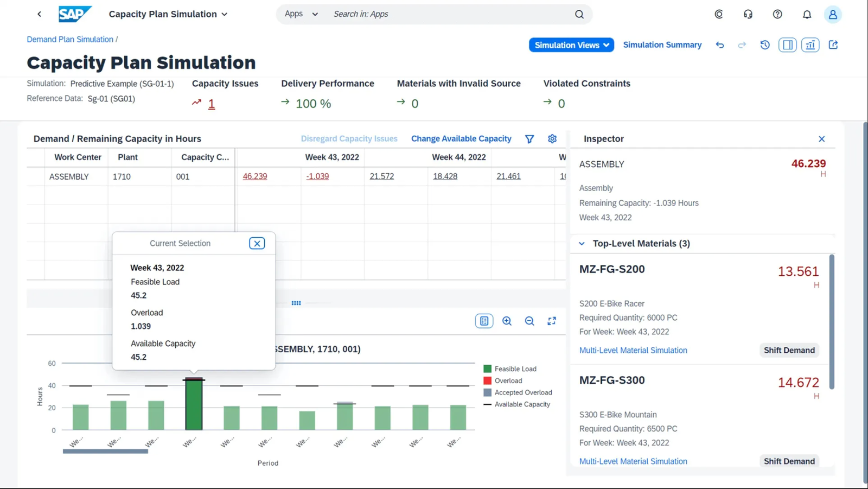Zoom in on the capacity chart

coord(507,321)
